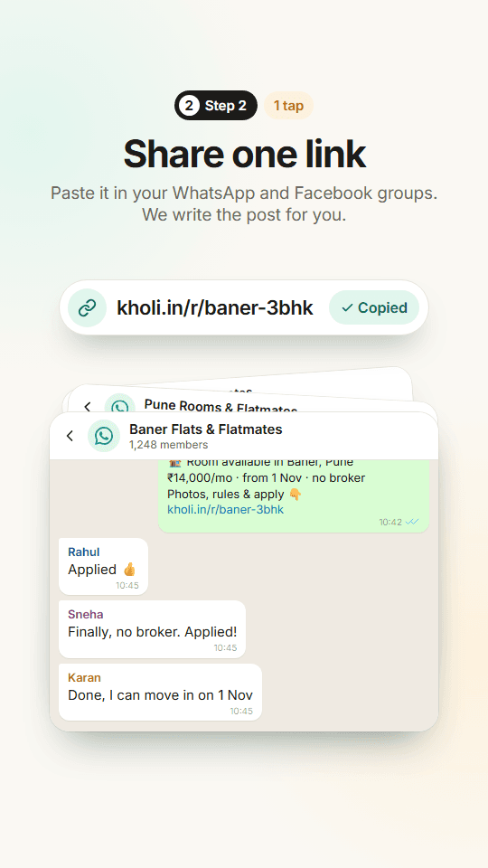
Task: Click the Pune Rooms & Flatmates card title
Action: [x=221, y=408]
